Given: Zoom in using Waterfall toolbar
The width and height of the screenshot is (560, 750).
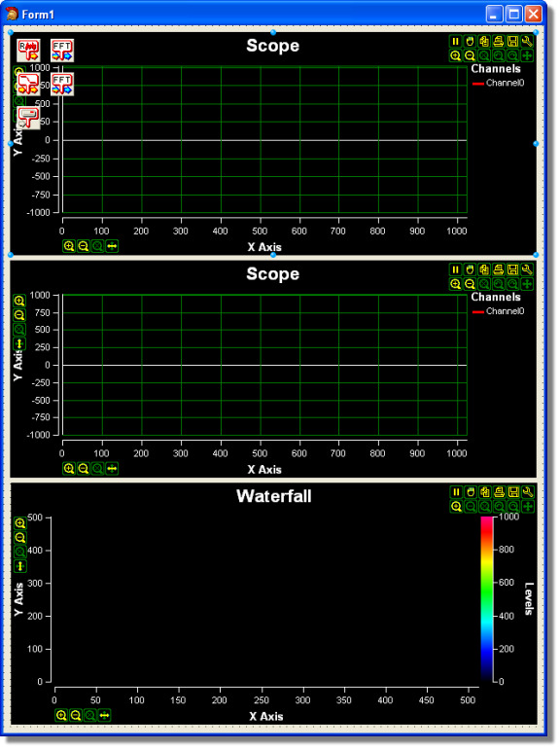Looking at the screenshot, I should pyautogui.click(x=457, y=507).
